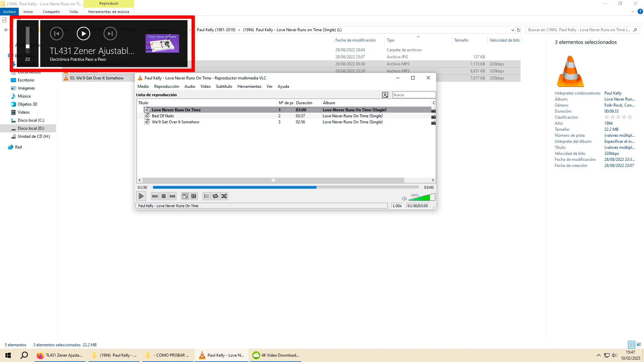
Task: Open Música in navigation pane
Action: coord(24,96)
